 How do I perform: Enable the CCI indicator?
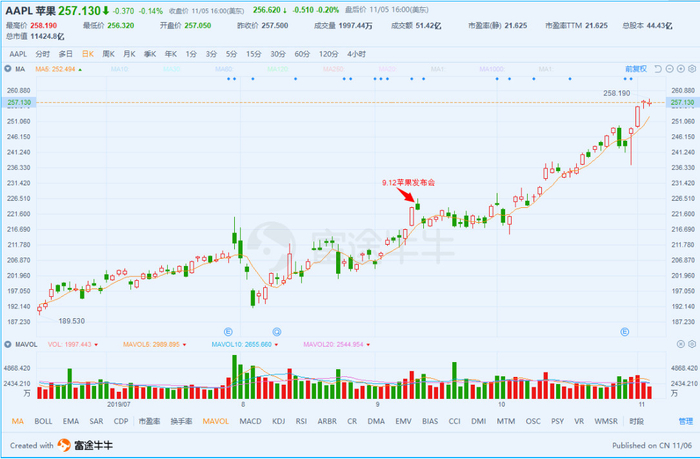tap(454, 421)
